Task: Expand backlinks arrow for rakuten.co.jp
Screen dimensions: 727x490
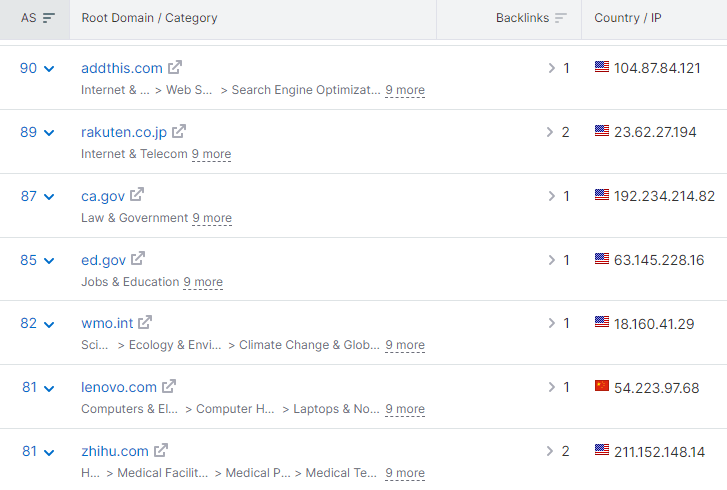Action: pyautogui.click(x=550, y=132)
